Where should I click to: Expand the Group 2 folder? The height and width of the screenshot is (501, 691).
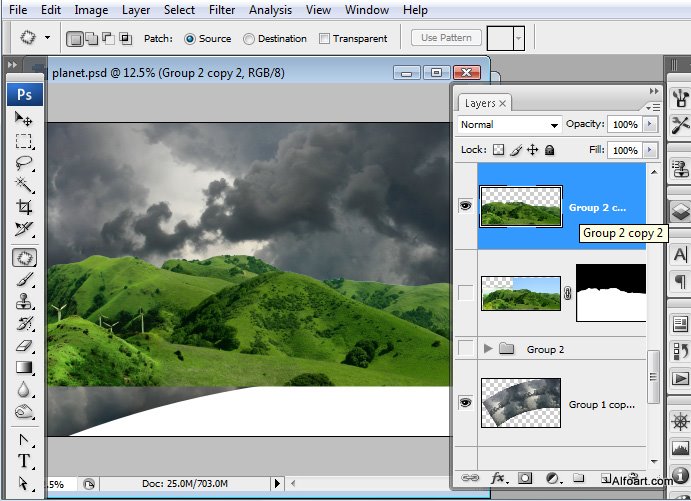(x=489, y=349)
